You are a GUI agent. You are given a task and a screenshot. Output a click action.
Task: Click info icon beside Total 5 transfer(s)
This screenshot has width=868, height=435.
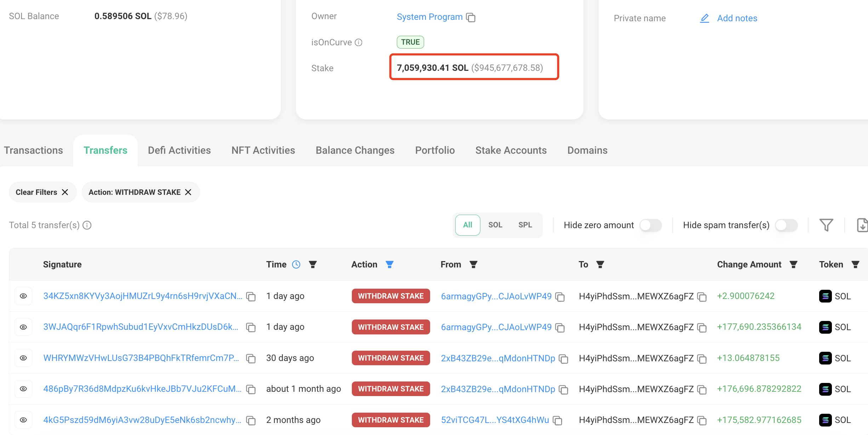tap(87, 225)
